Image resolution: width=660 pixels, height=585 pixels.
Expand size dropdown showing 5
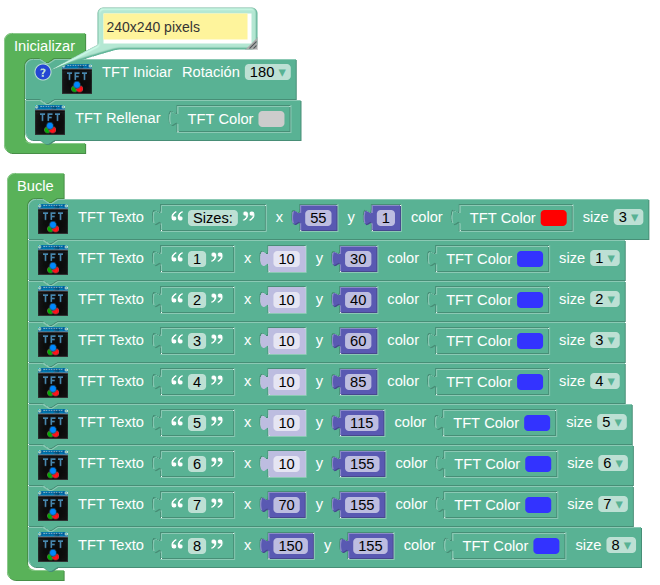click(611, 422)
